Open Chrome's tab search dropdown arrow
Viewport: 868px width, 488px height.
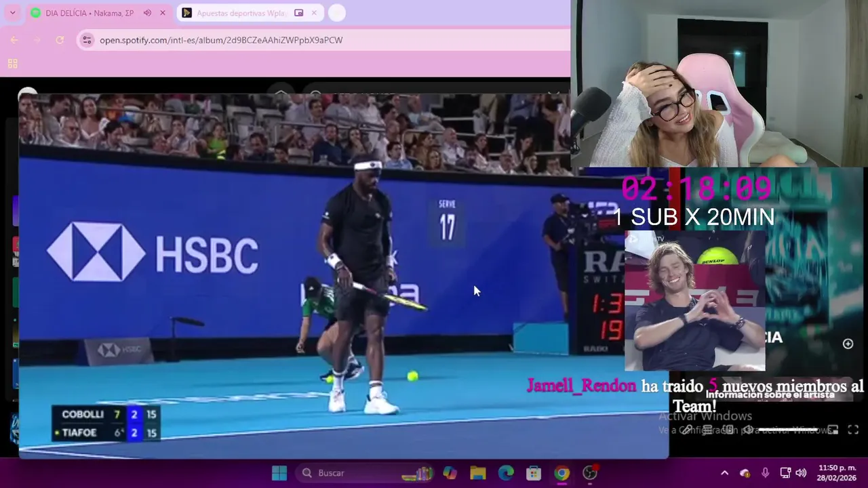coord(12,13)
